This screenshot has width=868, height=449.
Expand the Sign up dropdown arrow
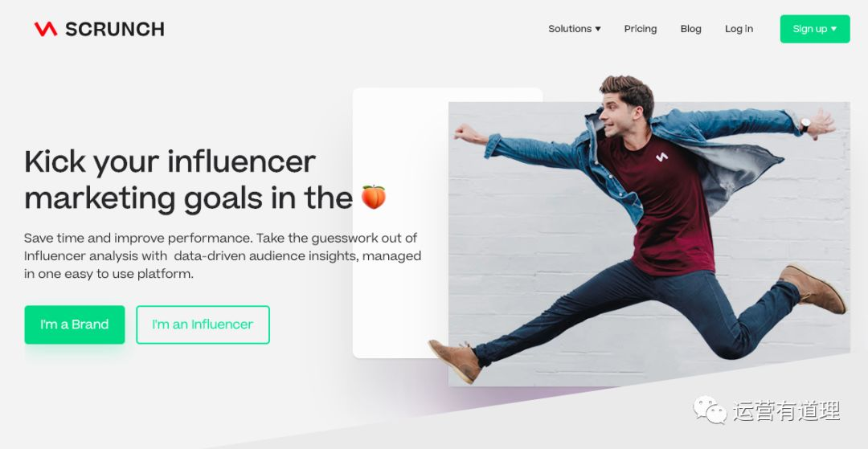point(833,29)
